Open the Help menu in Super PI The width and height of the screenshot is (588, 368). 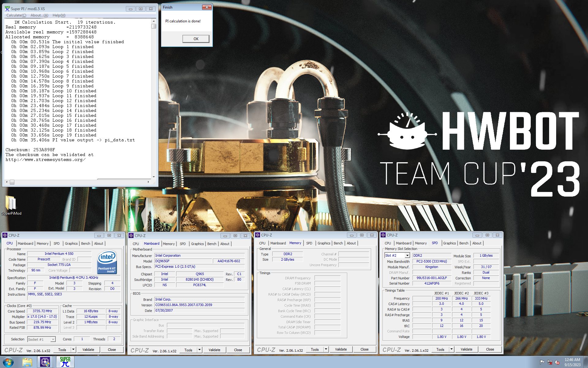[59, 15]
